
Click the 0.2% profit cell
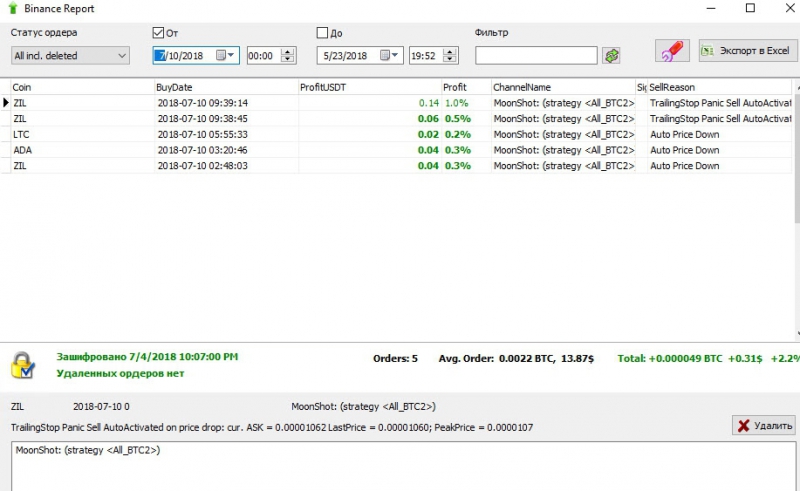(458, 134)
